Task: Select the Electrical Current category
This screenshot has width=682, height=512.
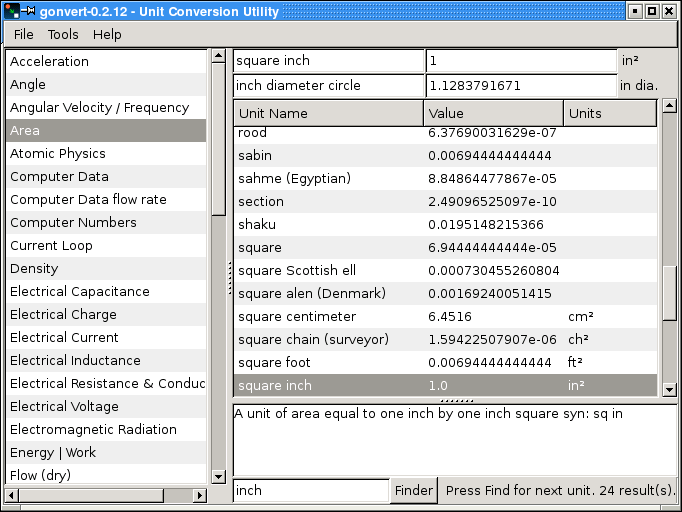Action: tap(106, 338)
